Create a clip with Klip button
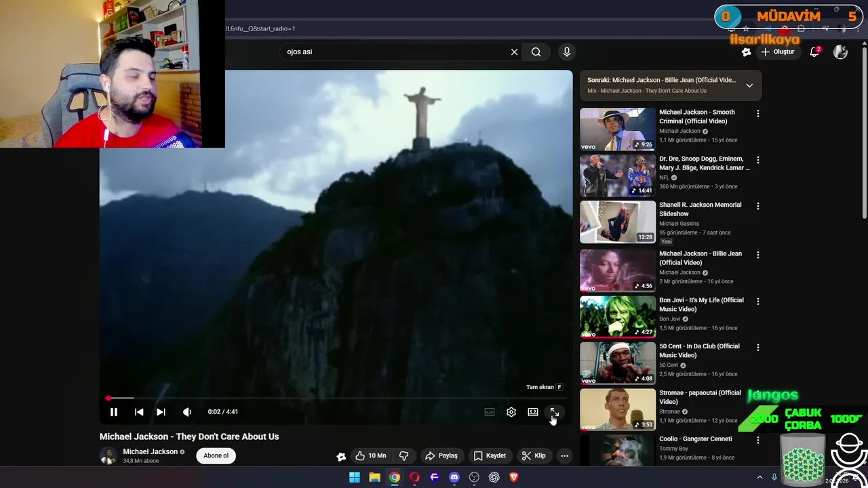Image resolution: width=868 pixels, height=488 pixels. 534,456
